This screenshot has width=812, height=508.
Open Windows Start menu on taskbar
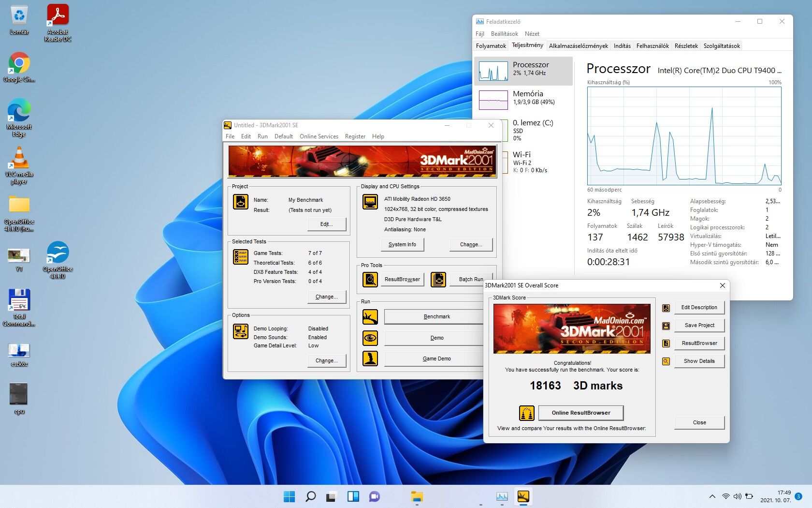coord(289,496)
